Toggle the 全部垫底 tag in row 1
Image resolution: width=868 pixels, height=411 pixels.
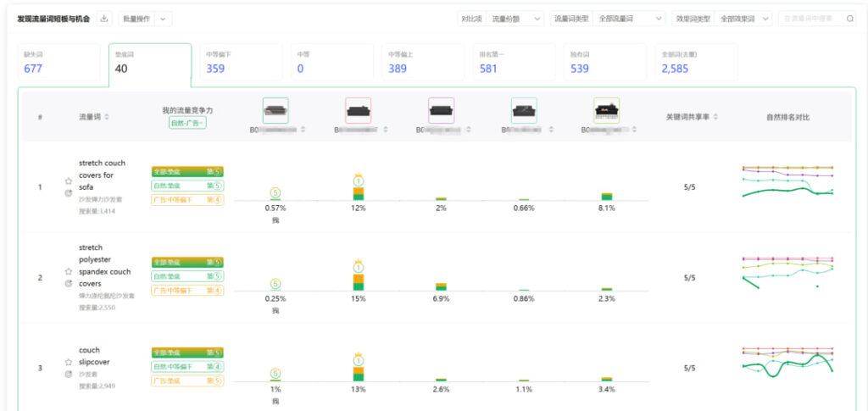187,171
